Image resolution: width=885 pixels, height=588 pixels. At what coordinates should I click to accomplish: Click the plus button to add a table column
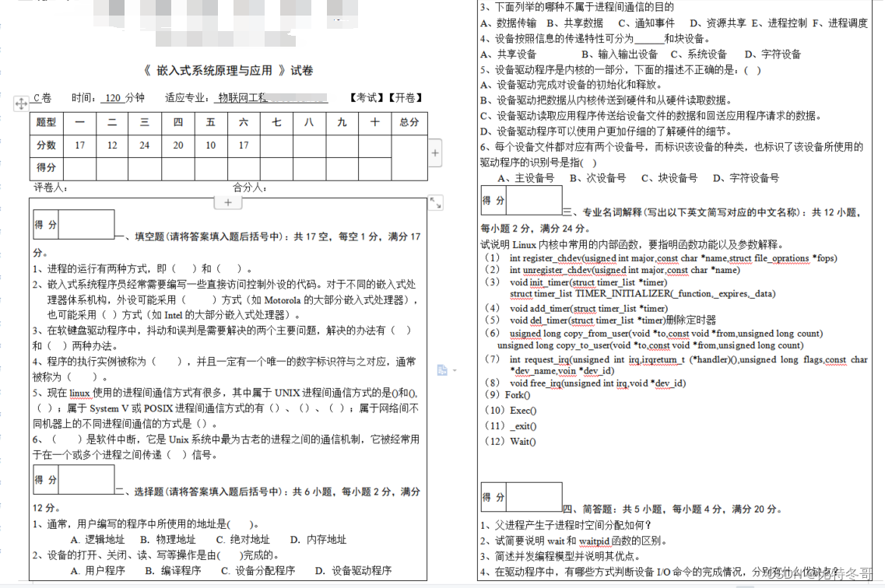(435, 152)
